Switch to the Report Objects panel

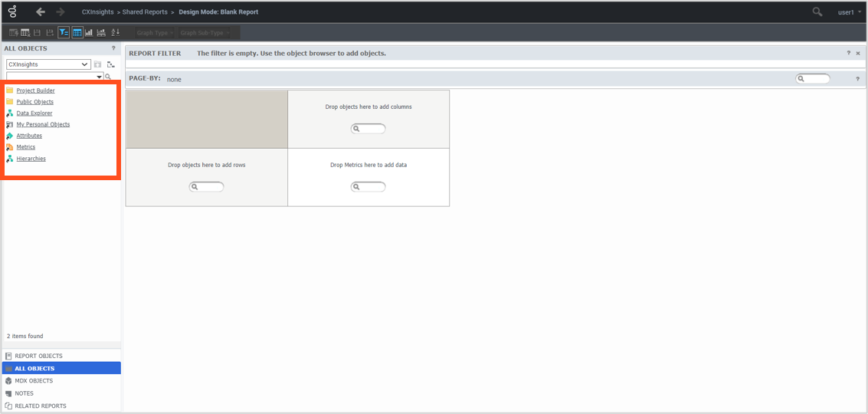coord(38,356)
